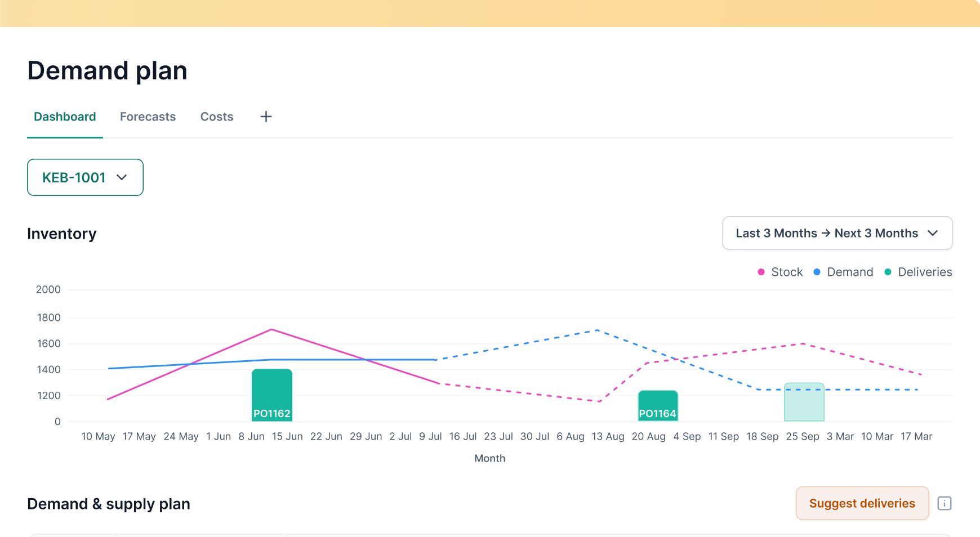
Task: Click the plus icon to add tab
Action: (266, 117)
